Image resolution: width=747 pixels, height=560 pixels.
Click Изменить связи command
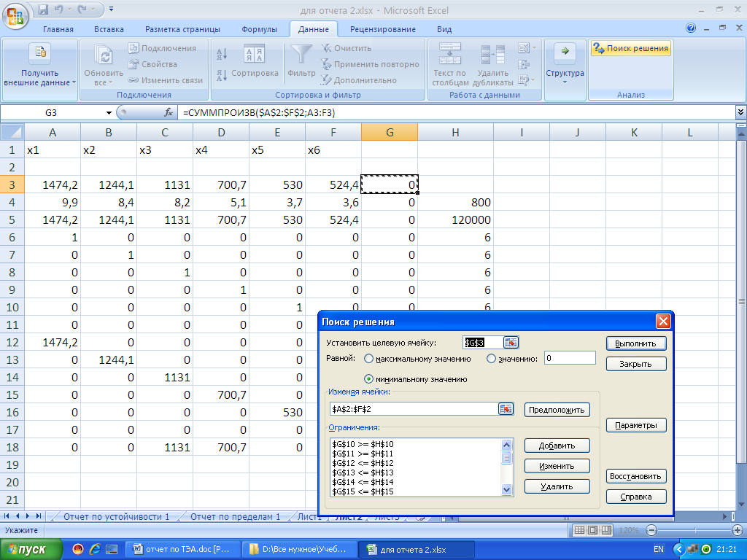coord(166,80)
